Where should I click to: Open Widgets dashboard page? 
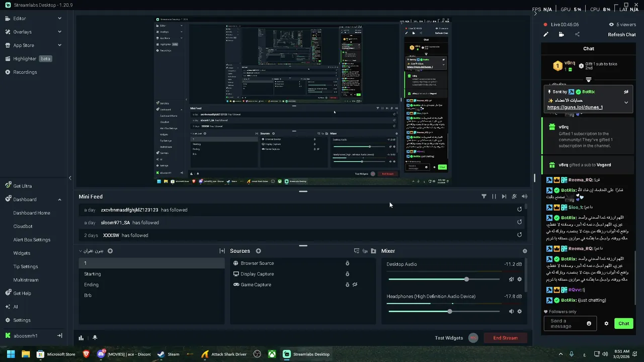22,253
